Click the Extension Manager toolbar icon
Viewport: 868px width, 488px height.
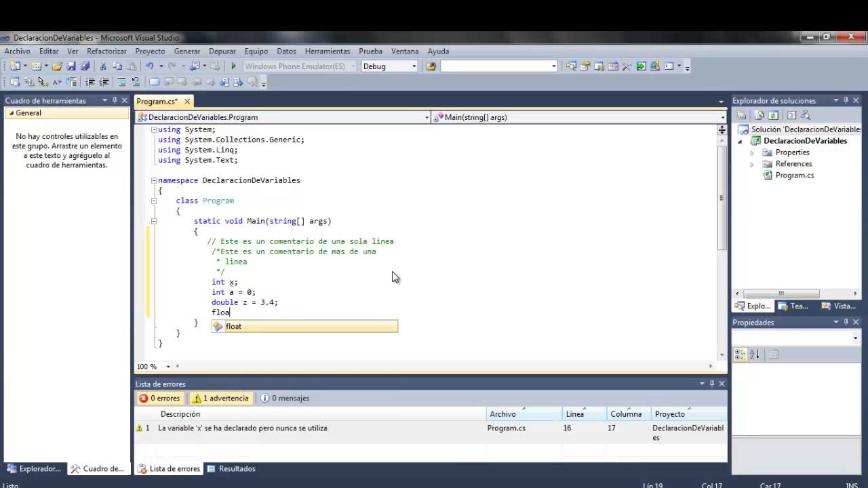pyautogui.click(x=655, y=66)
